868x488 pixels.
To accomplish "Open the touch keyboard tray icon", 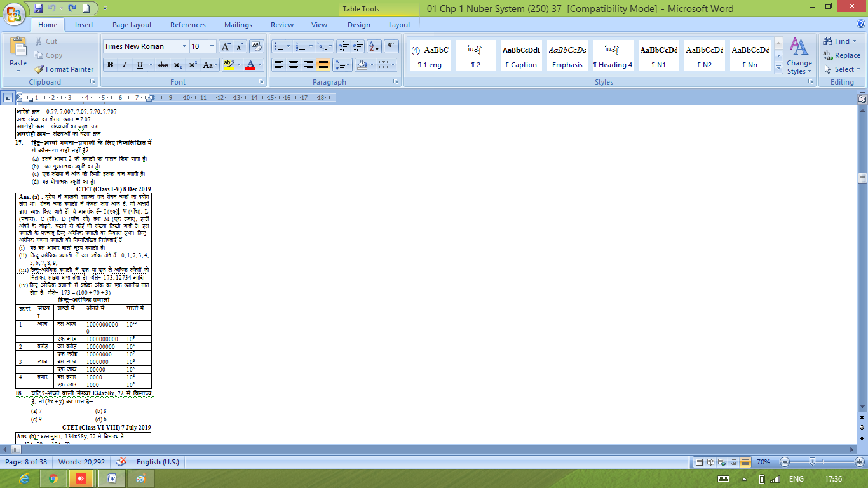I will click(x=723, y=478).
